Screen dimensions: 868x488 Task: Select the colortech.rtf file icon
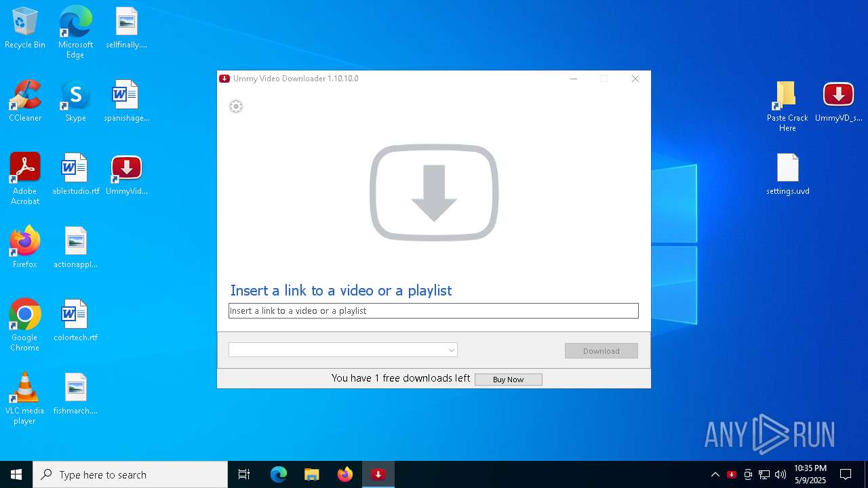[x=75, y=321]
